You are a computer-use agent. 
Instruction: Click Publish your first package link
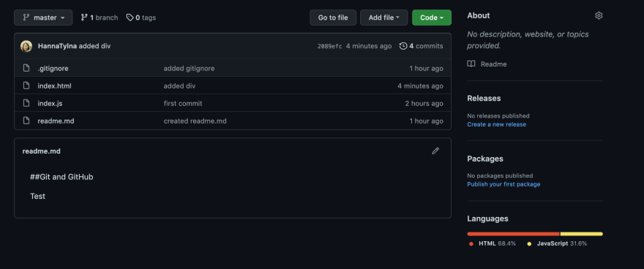coord(503,184)
